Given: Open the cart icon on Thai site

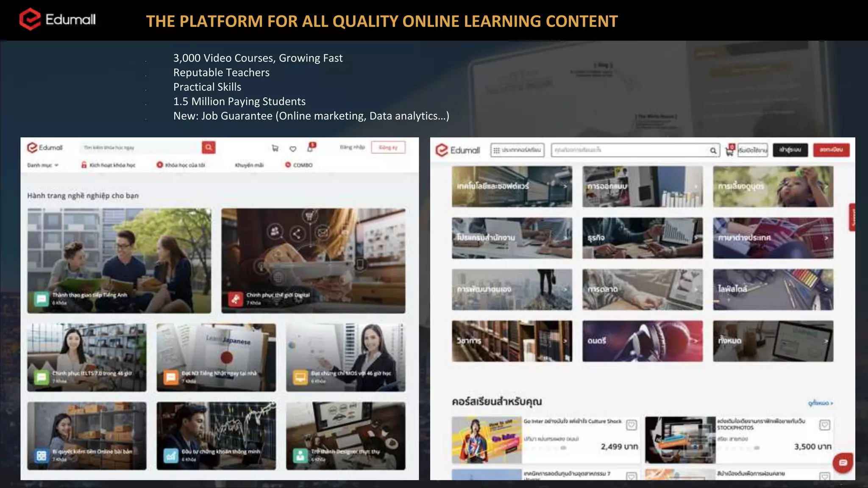Looking at the screenshot, I should [729, 151].
